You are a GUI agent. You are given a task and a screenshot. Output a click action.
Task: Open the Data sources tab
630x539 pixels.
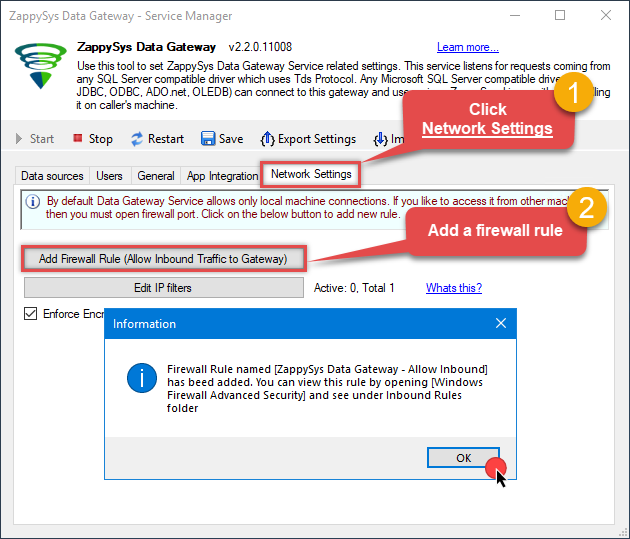52,176
